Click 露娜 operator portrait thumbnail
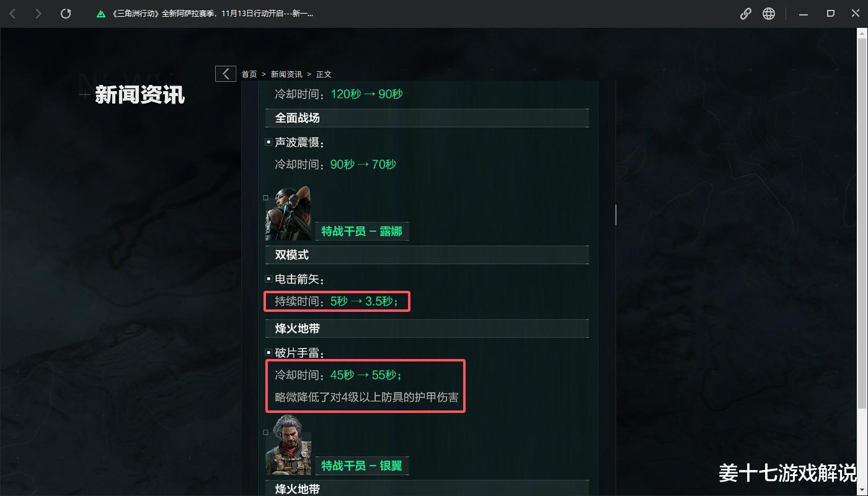The image size is (868, 496). pyautogui.click(x=288, y=213)
